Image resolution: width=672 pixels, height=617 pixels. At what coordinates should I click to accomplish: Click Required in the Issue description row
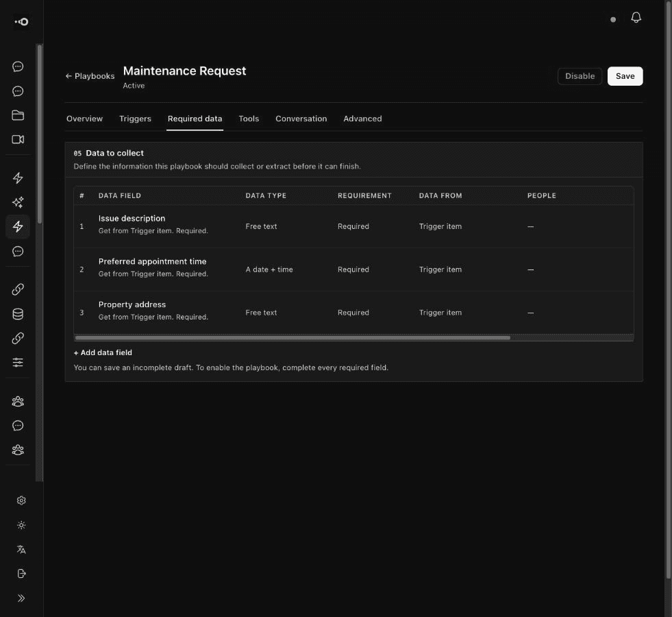(x=353, y=226)
